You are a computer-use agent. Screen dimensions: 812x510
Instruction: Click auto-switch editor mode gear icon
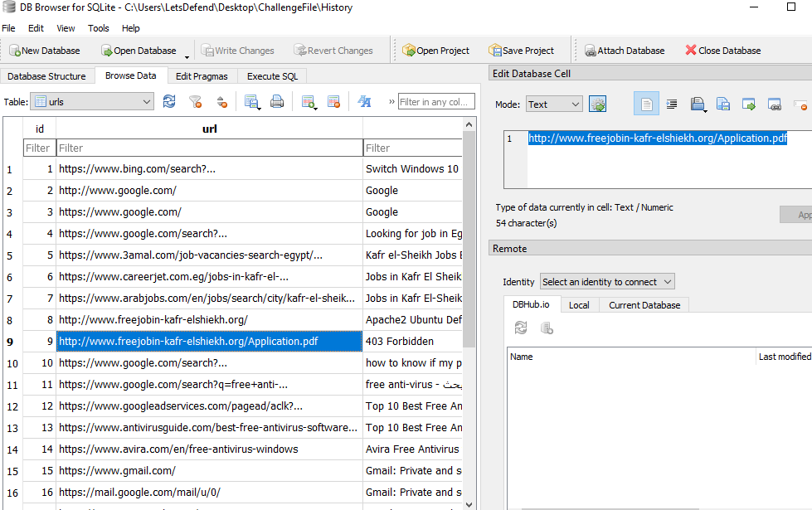pyautogui.click(x=597, y=104)
